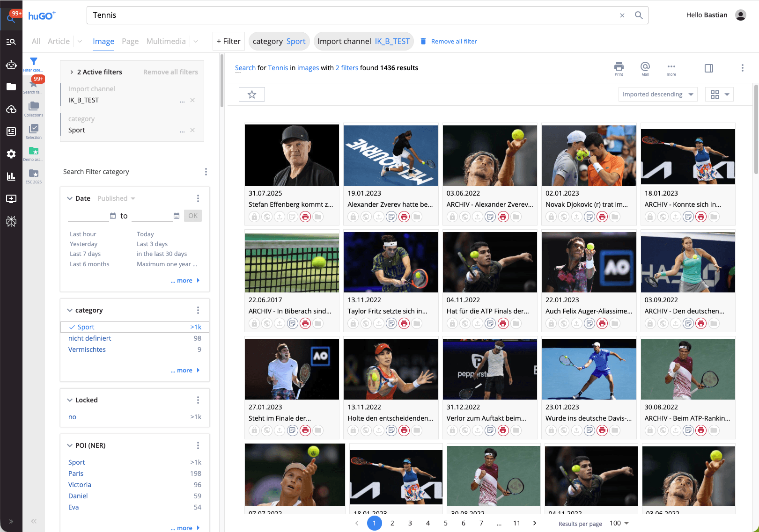Open the robot assistant sidebar icon

tap(11, 65)
